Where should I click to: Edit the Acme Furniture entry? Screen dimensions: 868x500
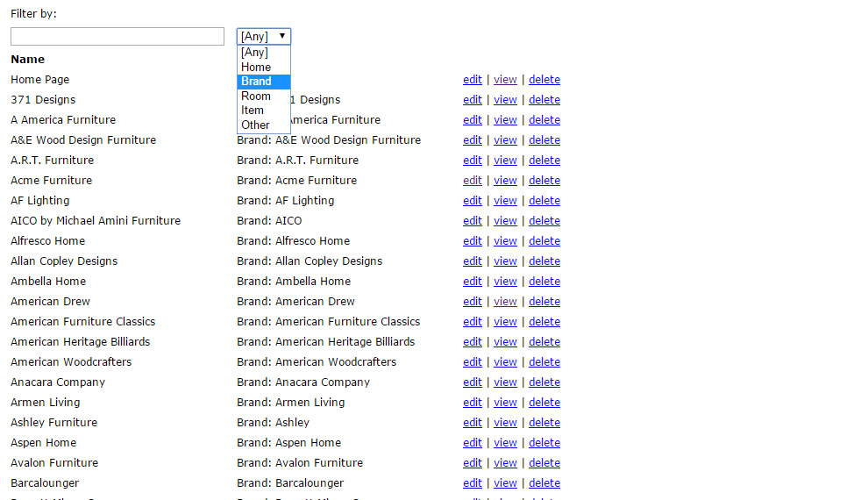point(473,181)
